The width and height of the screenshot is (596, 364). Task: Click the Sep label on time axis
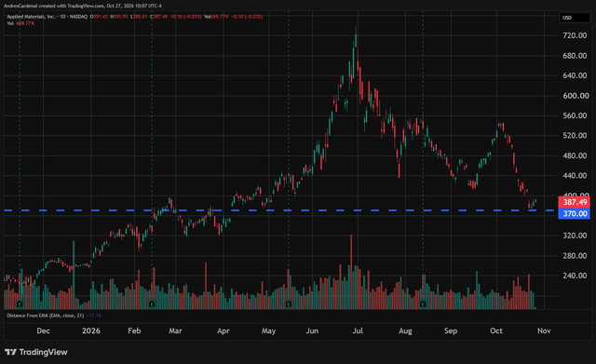451,330
